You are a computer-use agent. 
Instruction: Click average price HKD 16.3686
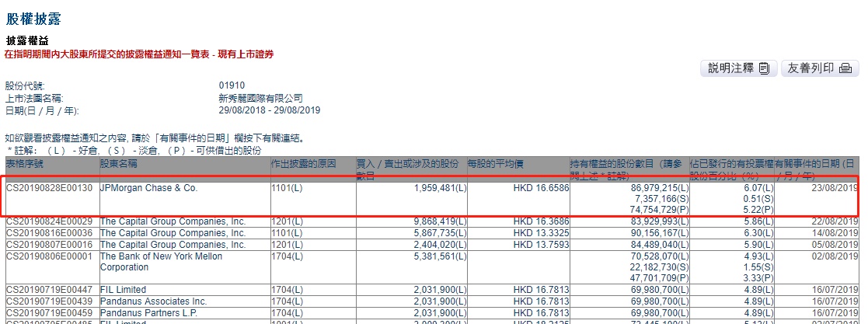click(541, 221)
